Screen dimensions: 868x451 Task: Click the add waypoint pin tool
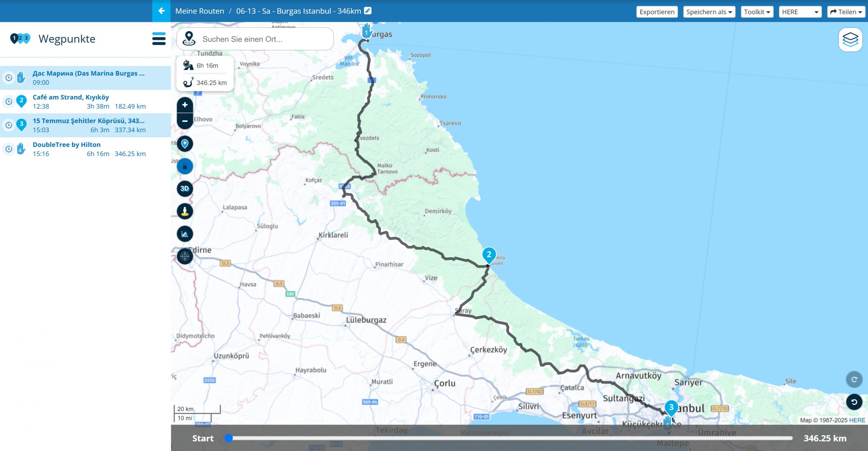(185, 144)
